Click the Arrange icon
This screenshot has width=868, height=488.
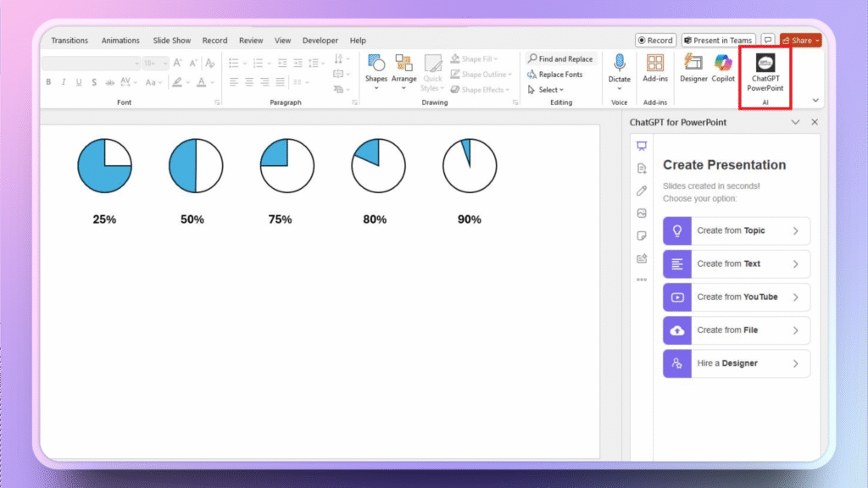[x=404, y=70]
